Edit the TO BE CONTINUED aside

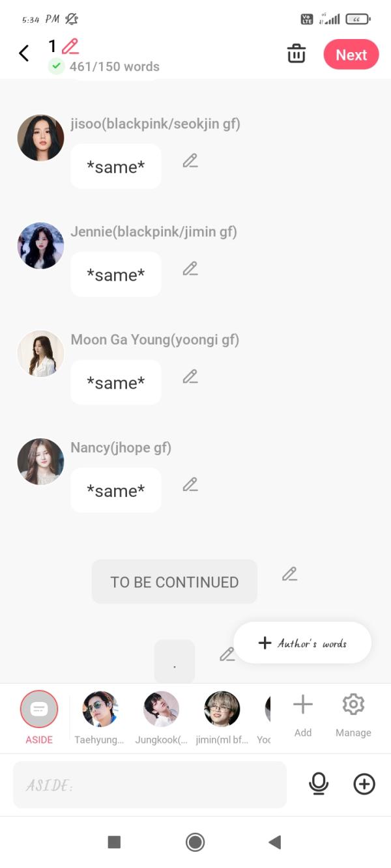[x=289, y=574]
